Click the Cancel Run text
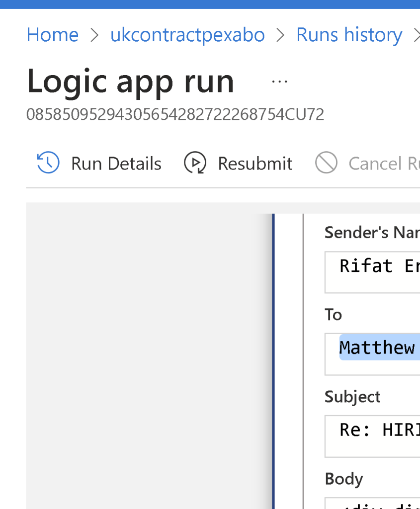 [384, 163]
